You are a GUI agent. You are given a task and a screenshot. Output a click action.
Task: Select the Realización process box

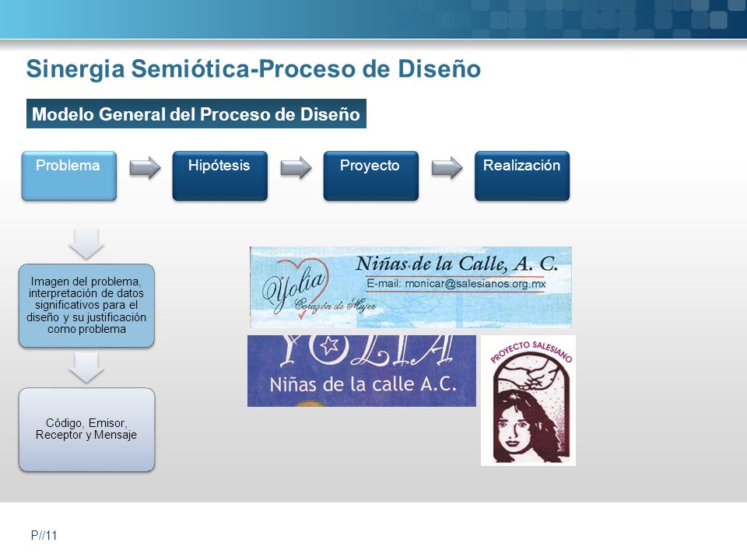(522, 176)
